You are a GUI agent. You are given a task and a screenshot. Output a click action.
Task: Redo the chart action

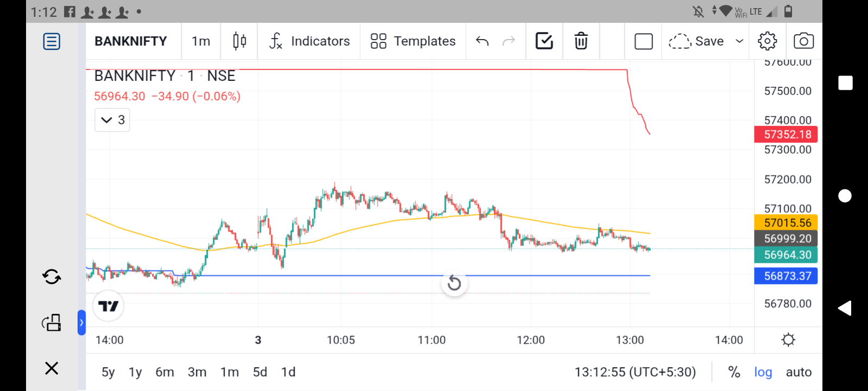point(508,41)
